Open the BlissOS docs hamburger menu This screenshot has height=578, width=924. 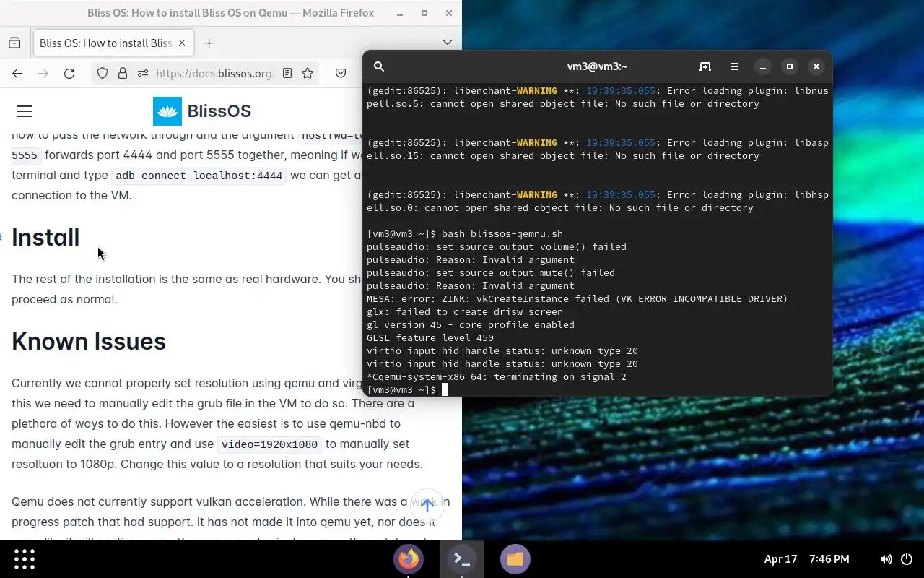[25, 111]
